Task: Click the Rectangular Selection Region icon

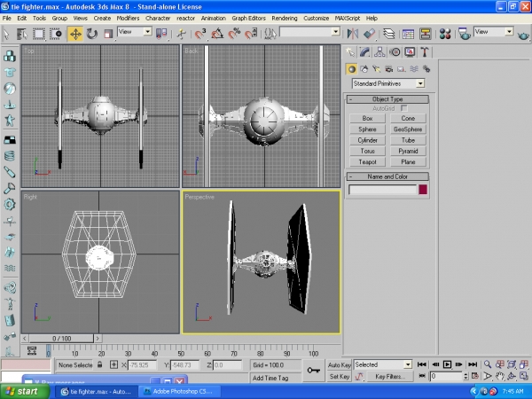Action: point(39,34)
